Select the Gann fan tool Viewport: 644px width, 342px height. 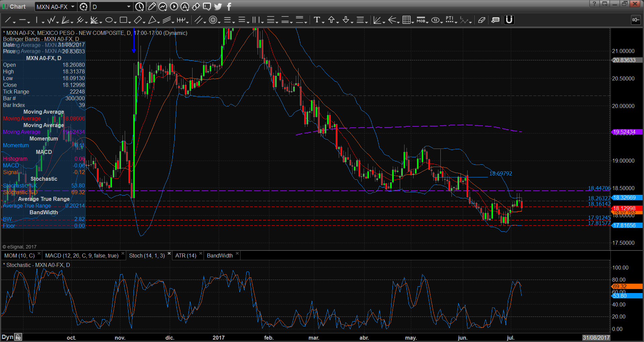click(65, 20)
